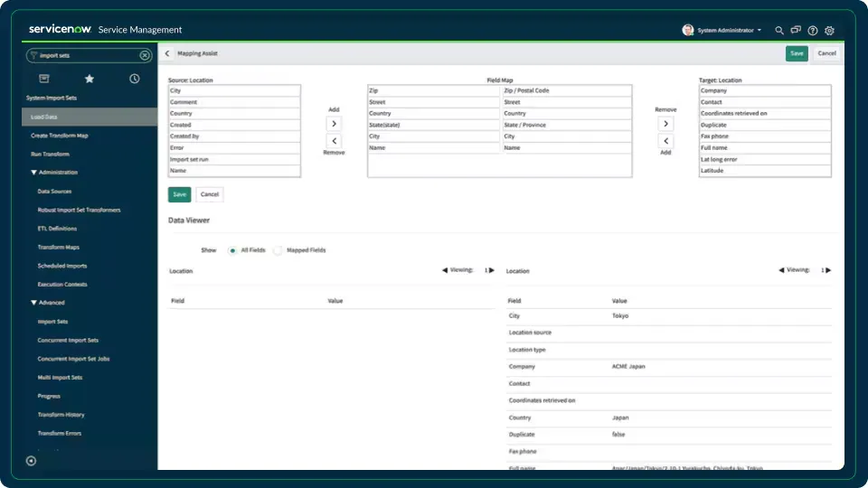
Task: Show favorites star tab in navigator
Action: click(x=90, y=79)
